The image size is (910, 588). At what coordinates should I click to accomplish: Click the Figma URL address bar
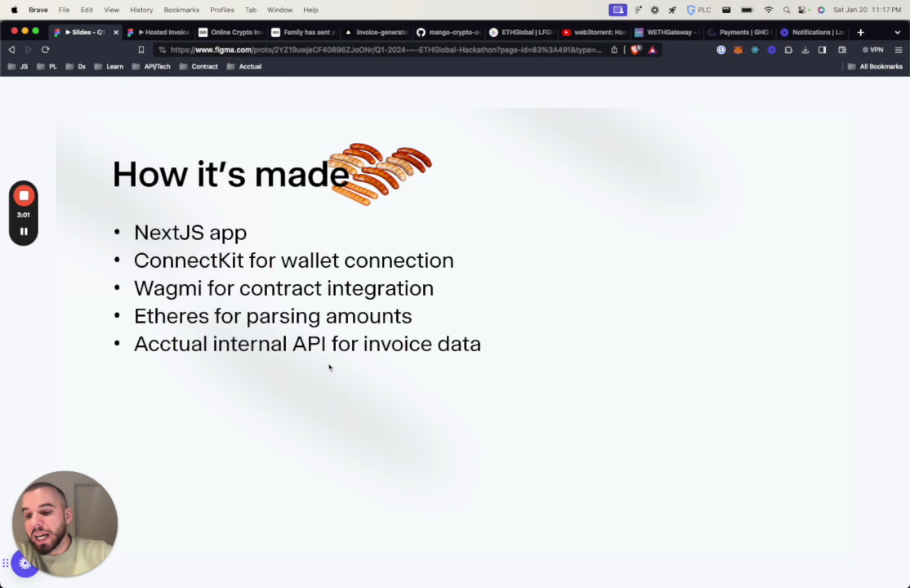tap(386, 50)
